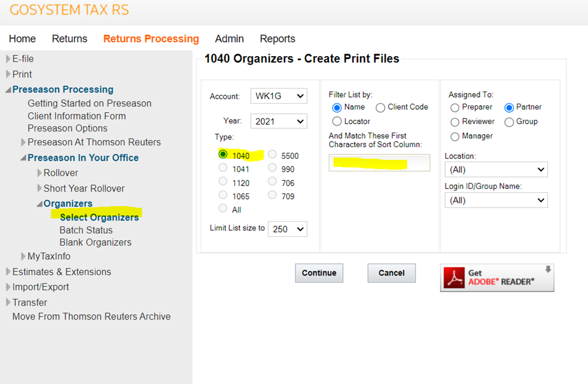Image resolution: width=588 pixels, height=384 pixels.
Task: Filter list by Client Code
Action: click(x=381, y=108)
